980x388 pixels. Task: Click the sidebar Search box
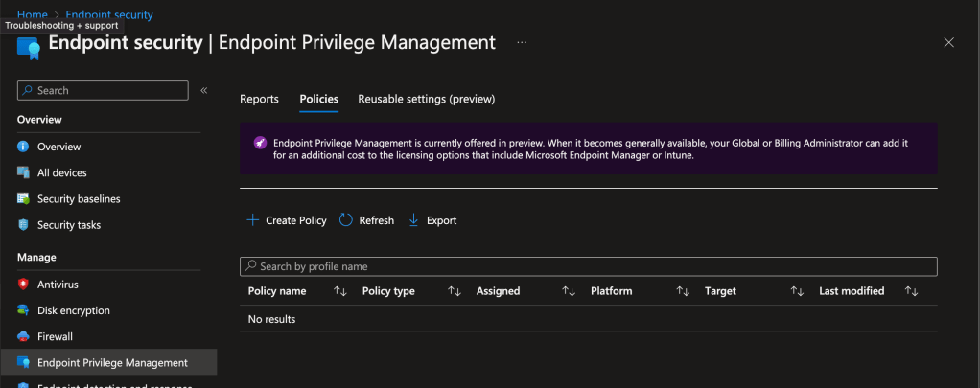[103, 90]
